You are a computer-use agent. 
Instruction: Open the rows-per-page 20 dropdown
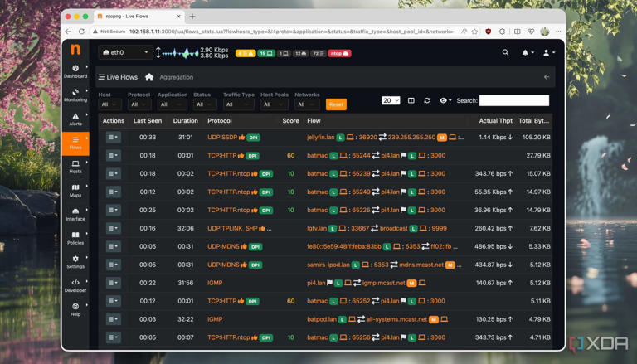391,100
